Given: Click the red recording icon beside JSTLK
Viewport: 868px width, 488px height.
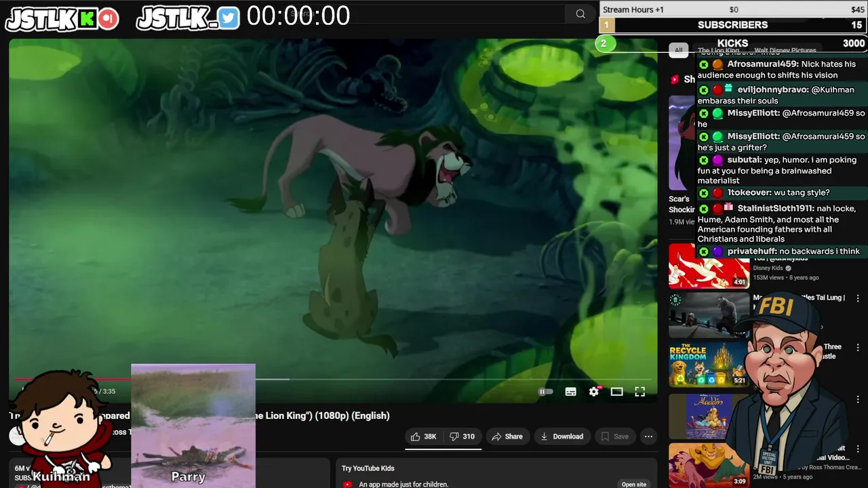Looking at the screenshot, I should (x=107, y=19).
